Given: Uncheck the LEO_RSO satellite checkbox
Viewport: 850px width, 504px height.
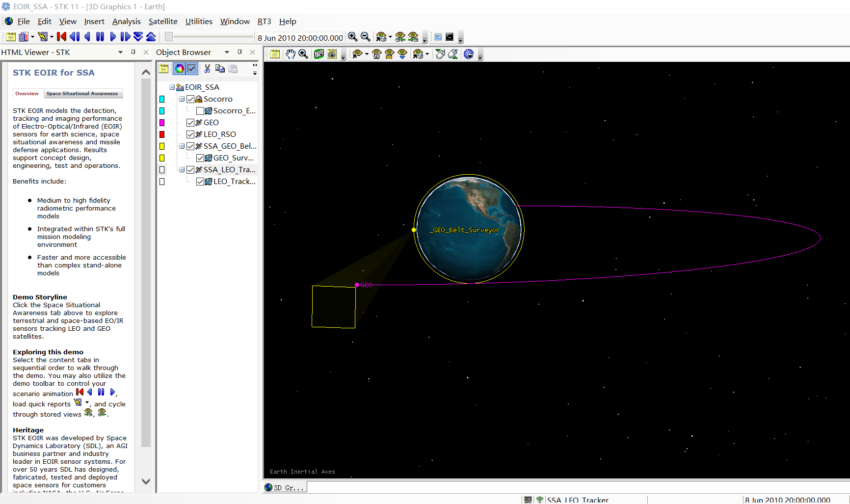Looking at the screenshot, I should tap(190, 134).
